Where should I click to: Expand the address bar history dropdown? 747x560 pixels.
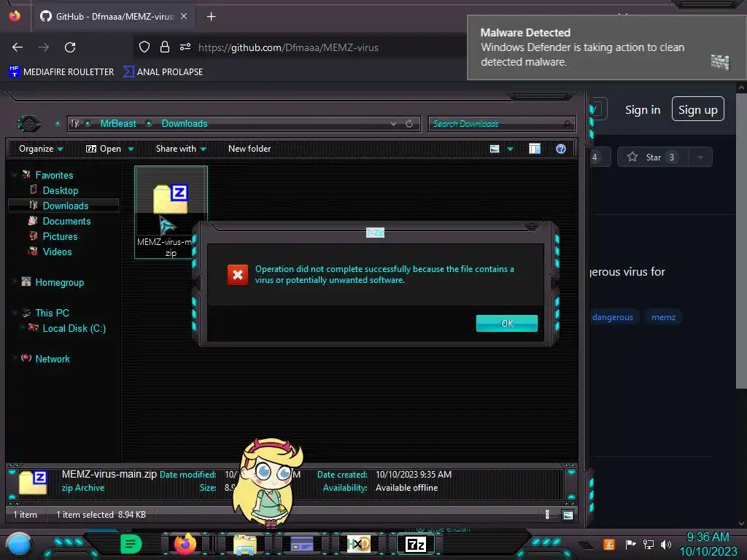click(393, 124)
